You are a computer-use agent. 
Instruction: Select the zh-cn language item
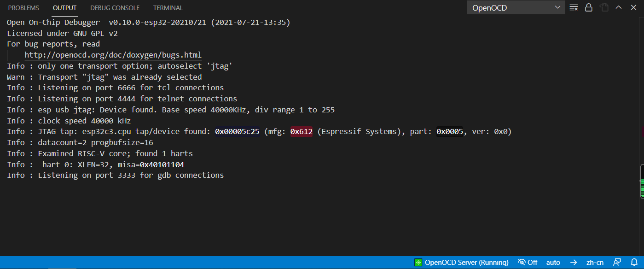(595, 262)
